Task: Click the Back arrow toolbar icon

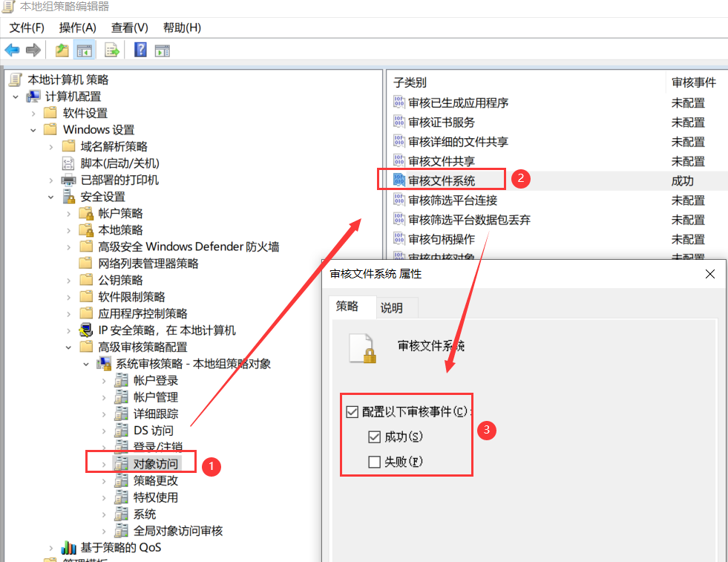Action: click(12, 50)
